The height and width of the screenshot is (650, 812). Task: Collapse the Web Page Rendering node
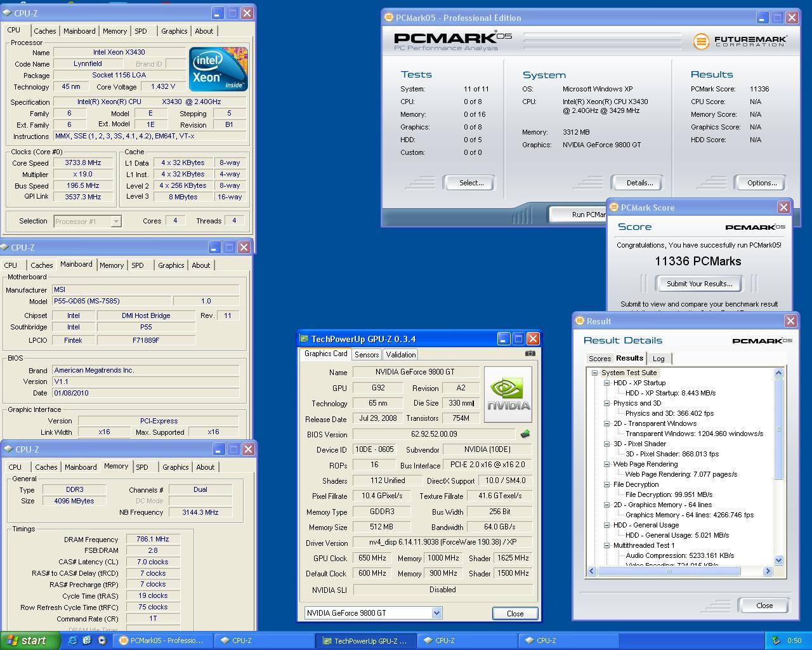tap(606, 465)
